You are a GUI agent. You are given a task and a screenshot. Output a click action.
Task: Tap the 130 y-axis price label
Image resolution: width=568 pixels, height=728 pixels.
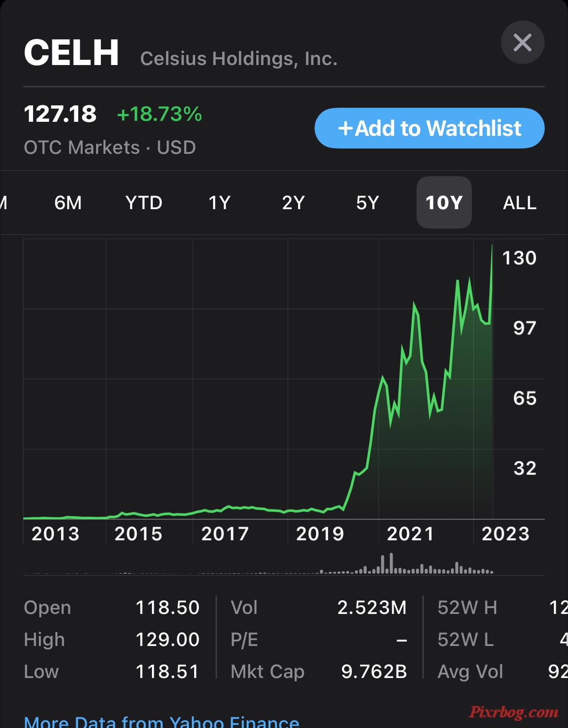(x=519, y=258)
